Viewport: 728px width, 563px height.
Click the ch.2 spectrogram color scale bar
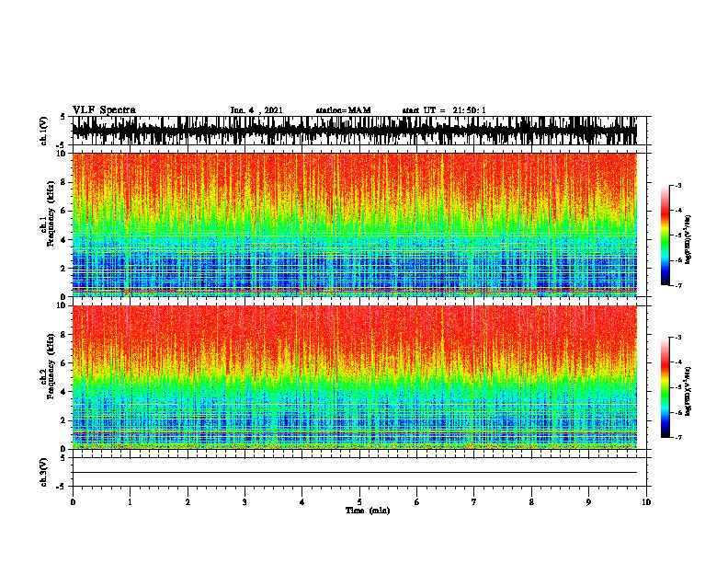[665, 387]
